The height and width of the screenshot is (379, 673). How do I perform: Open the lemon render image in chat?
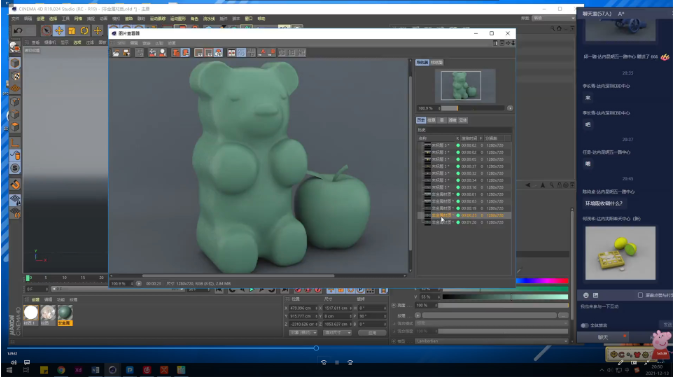point(620,253)
